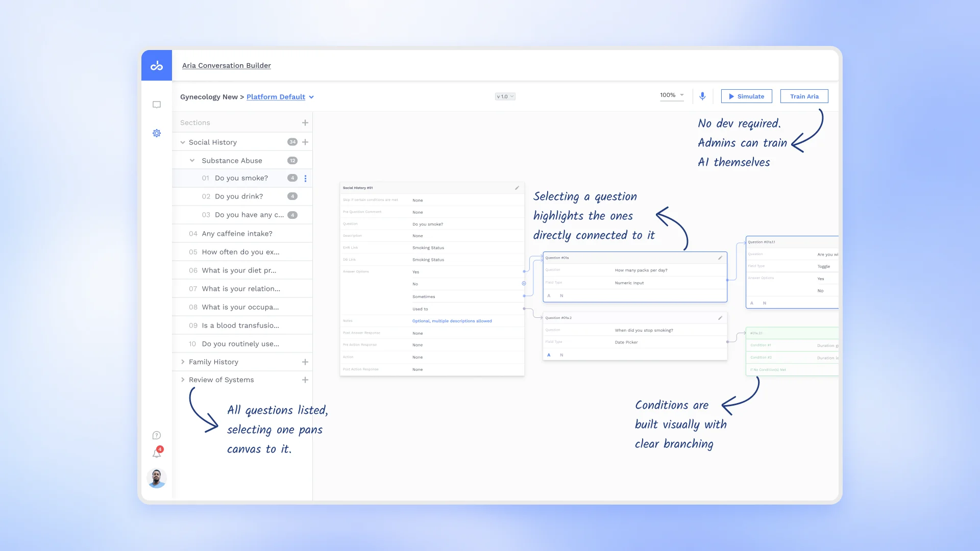
Task: Edit Question #01a.2 with the pencil icon
Action: tap(720, 318)
